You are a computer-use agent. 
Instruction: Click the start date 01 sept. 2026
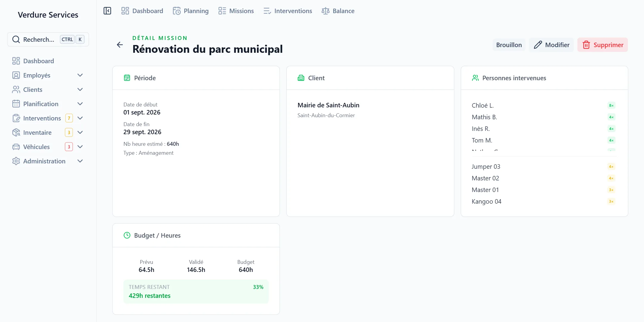pyautogui.click(x=142, y=112)
